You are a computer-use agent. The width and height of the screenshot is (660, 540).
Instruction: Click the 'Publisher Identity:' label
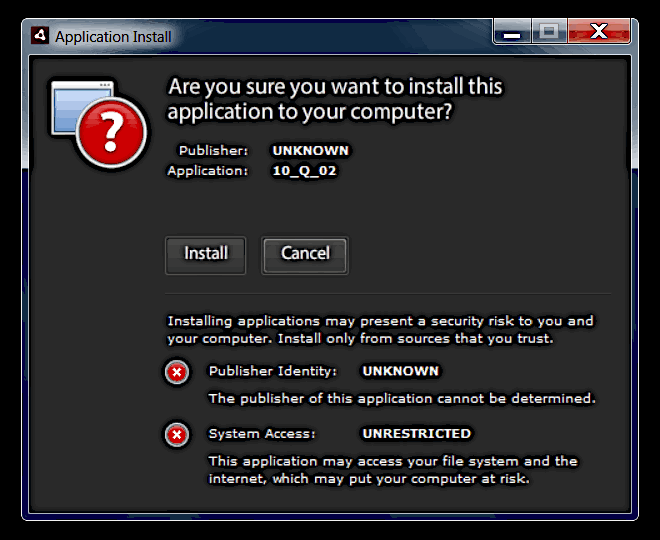(x=273, y=371)
